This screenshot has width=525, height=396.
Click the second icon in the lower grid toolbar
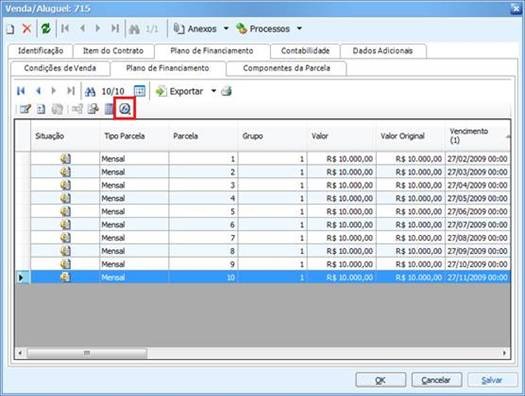[x=41, y=109]
